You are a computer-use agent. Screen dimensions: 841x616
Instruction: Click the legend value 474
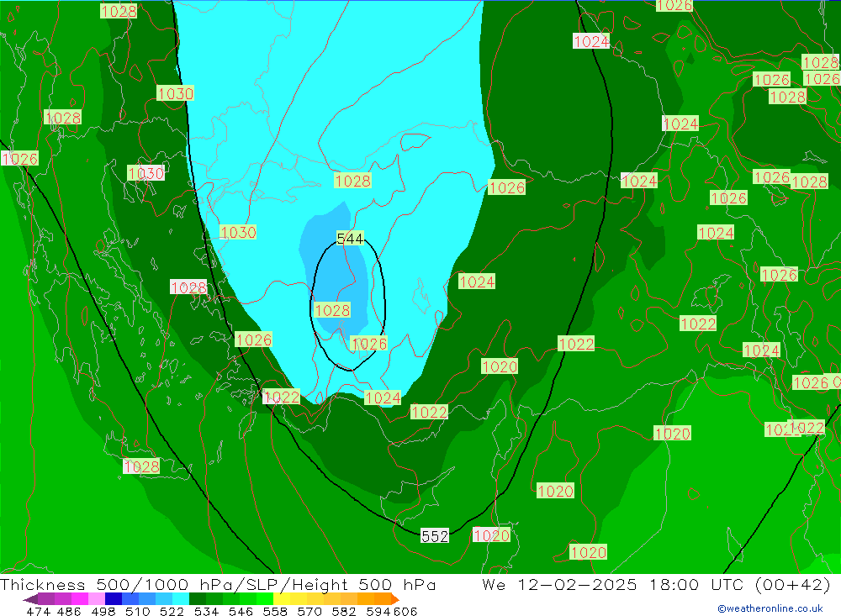tap(38, 611)
